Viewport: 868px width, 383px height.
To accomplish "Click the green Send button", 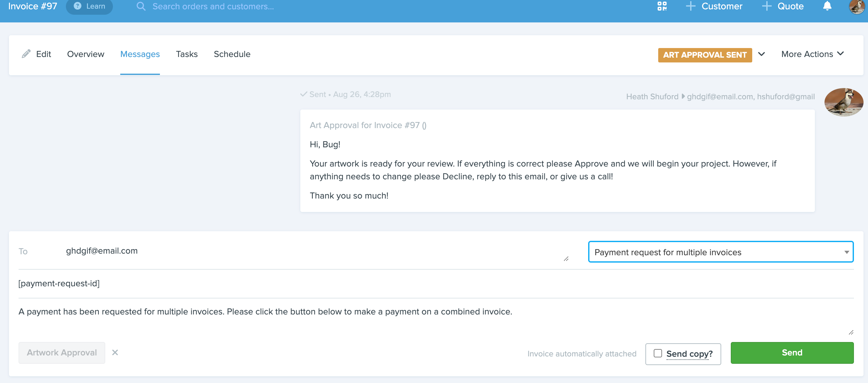I will [792, 353].
